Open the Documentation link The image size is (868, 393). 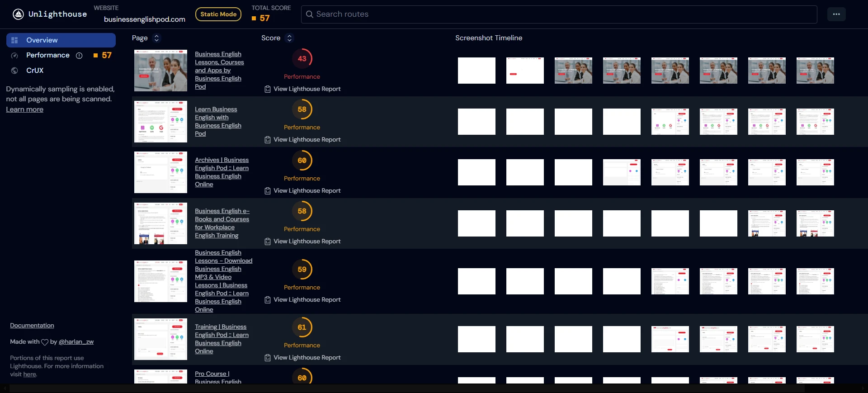click(32, 326)
